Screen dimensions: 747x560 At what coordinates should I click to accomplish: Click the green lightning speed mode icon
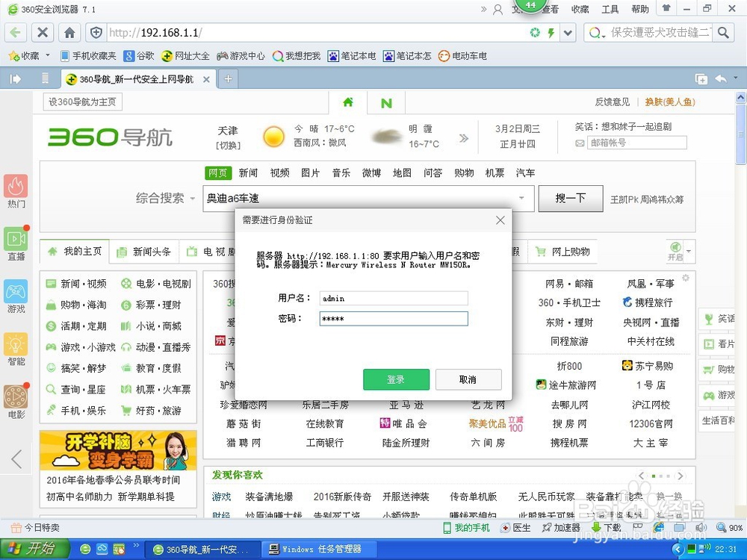[x=551, y=32]
